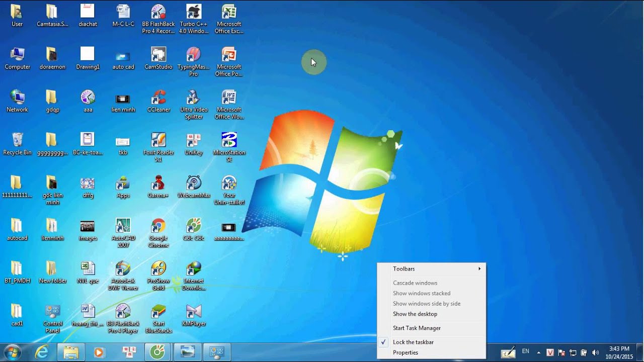Launch Cốc Cốc desktop shortcut

(x=194, y=230)
